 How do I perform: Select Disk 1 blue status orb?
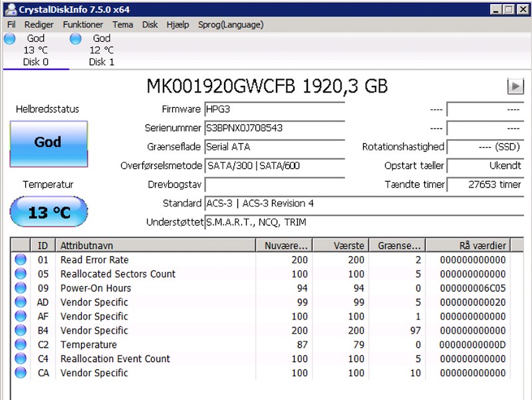(x=76, y=39)
